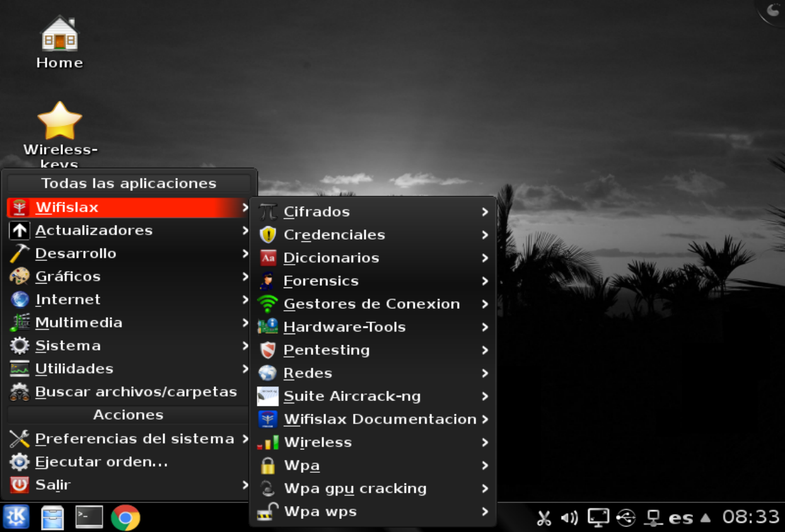Click the clock showing 08:33
Screen dimensions: 785x532
click(x=751, y=518)
